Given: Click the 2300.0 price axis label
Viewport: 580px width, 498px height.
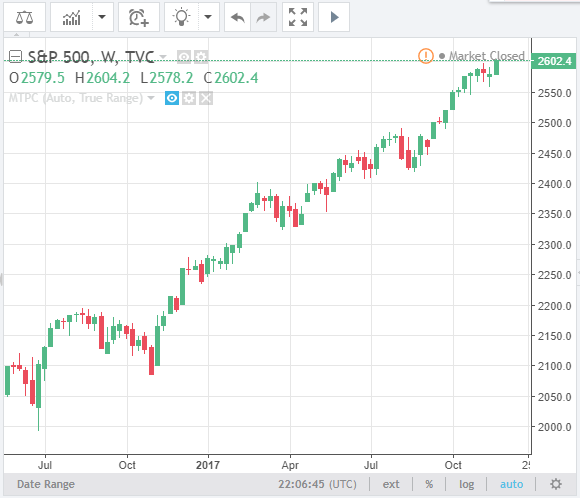Looking at the screenshot, I should 554,245.
